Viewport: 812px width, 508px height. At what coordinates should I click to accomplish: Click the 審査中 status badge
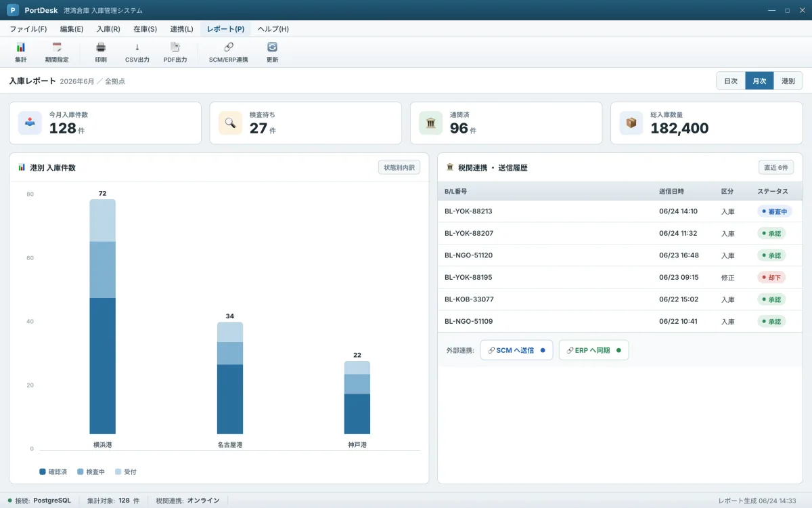(x=774, y=211)
